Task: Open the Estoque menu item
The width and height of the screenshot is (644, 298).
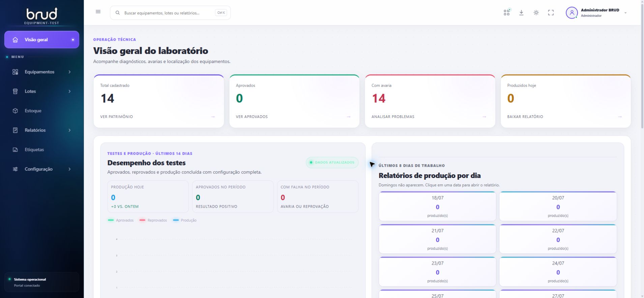Action: (42, 111)
